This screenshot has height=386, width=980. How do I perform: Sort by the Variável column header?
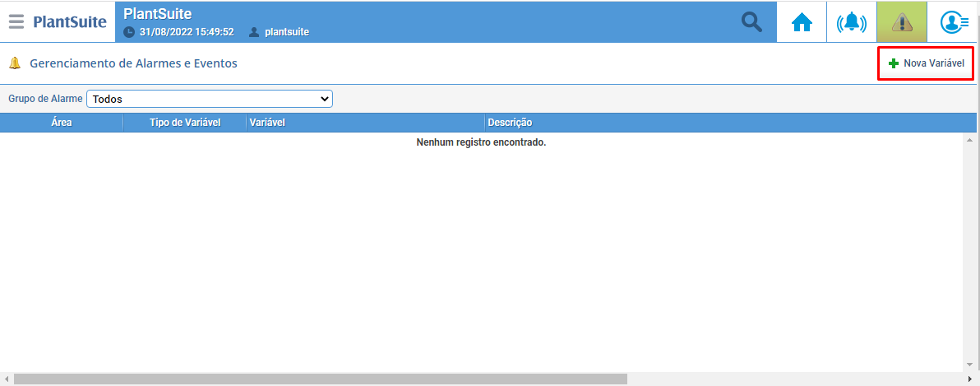(366, 123)
